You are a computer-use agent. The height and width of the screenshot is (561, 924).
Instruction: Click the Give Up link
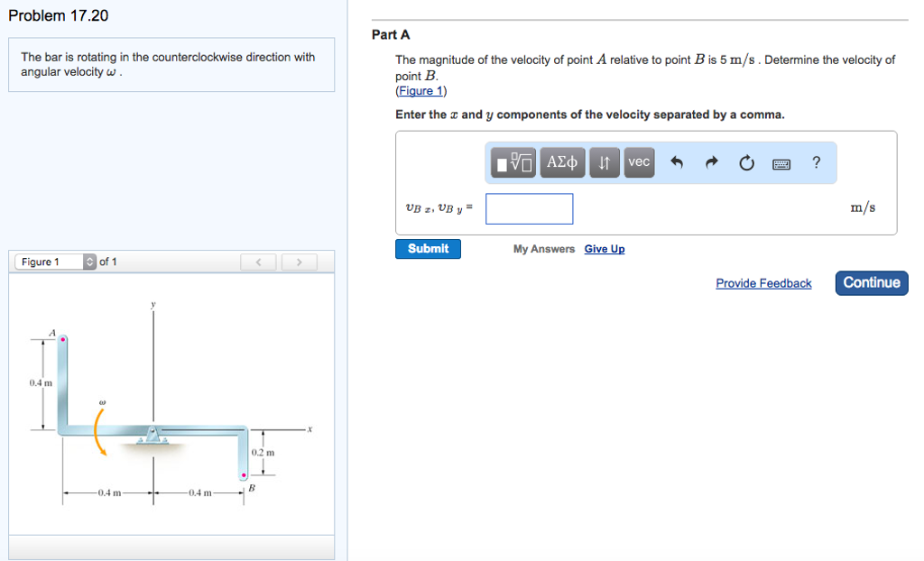604,249
